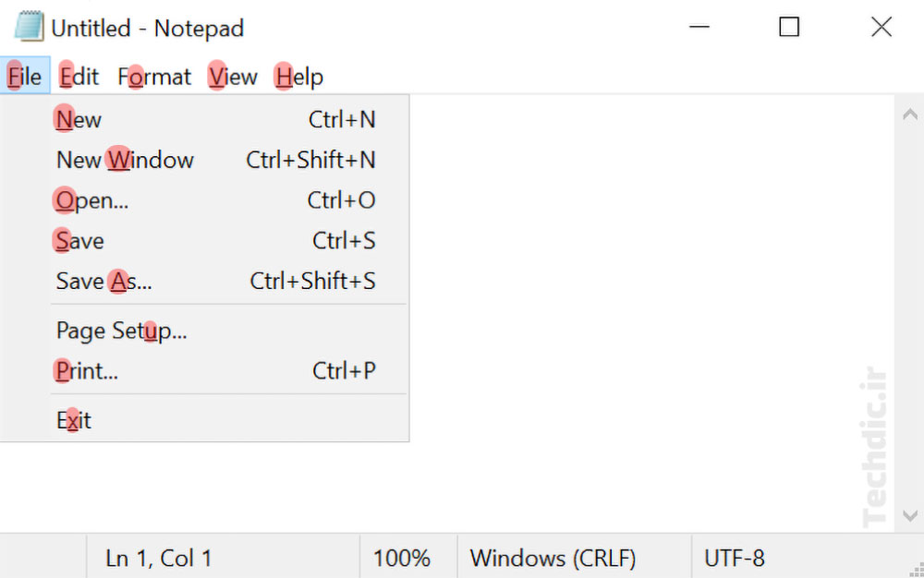Click the UTF-8 encoding status field
Screen dimensions: 924x578
pos(735,558)
